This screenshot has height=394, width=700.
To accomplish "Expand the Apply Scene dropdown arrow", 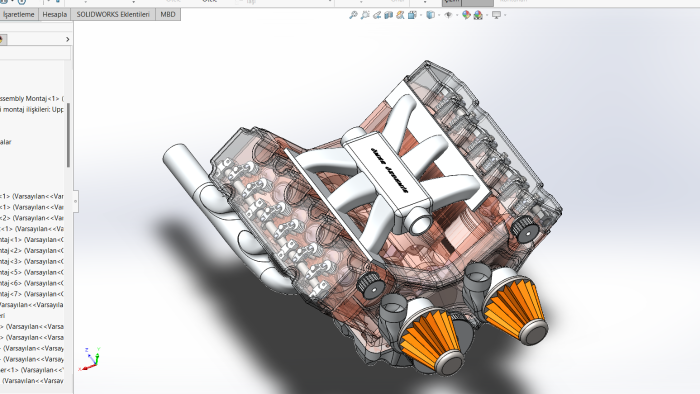I will [487, 15].
